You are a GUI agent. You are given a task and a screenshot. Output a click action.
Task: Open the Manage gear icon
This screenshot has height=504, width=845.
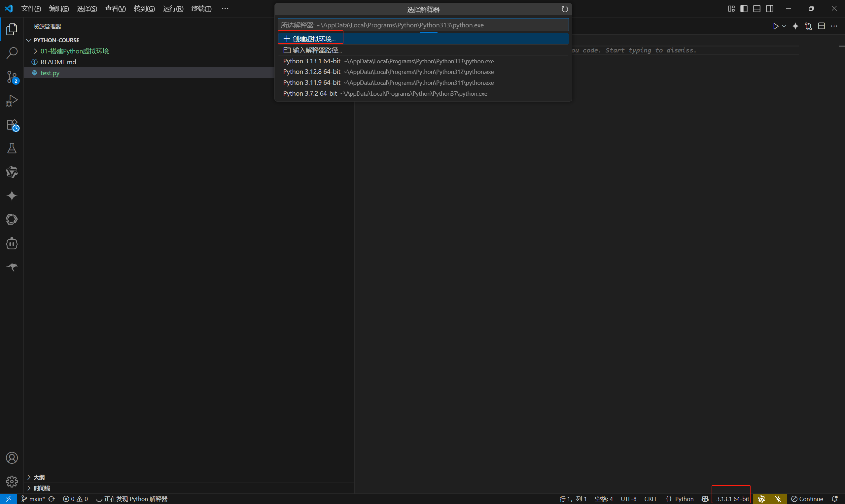point(12,481)
